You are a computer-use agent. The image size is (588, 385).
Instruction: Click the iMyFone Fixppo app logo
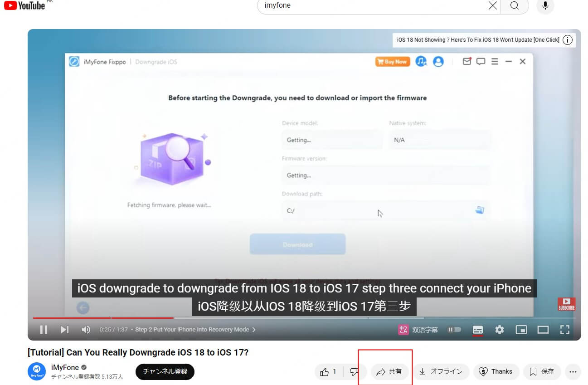74,62
